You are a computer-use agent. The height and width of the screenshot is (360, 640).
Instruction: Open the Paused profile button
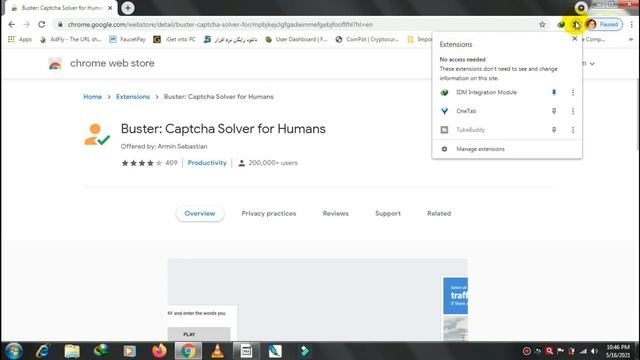(604, 24)
